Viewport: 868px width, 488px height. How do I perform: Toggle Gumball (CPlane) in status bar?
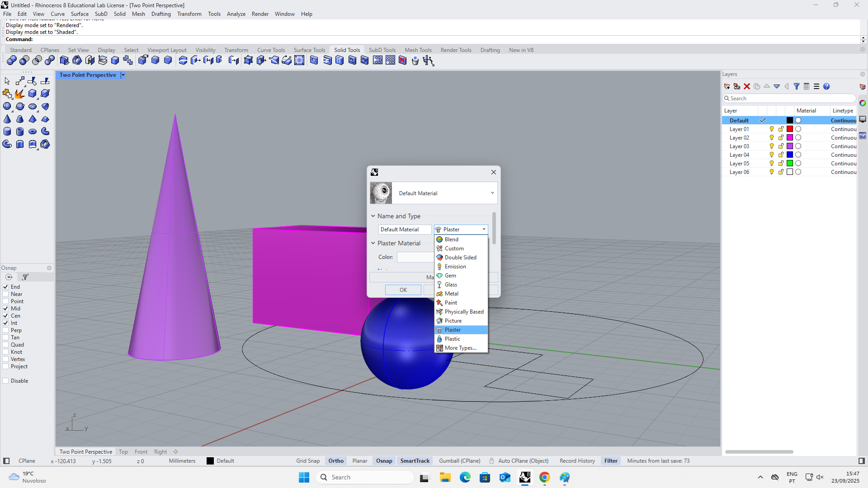459,461
